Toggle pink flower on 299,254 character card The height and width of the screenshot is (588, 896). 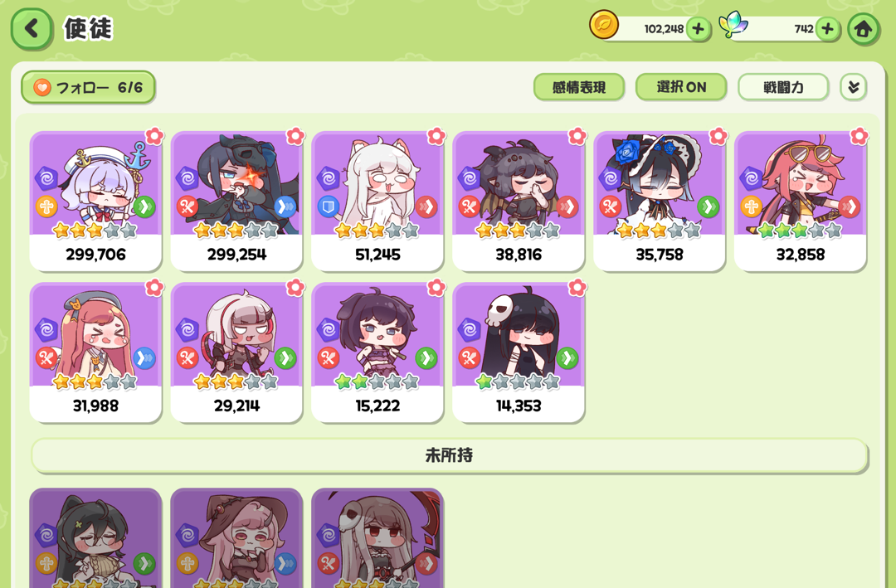pyautogui.click(x=295, y=136)
